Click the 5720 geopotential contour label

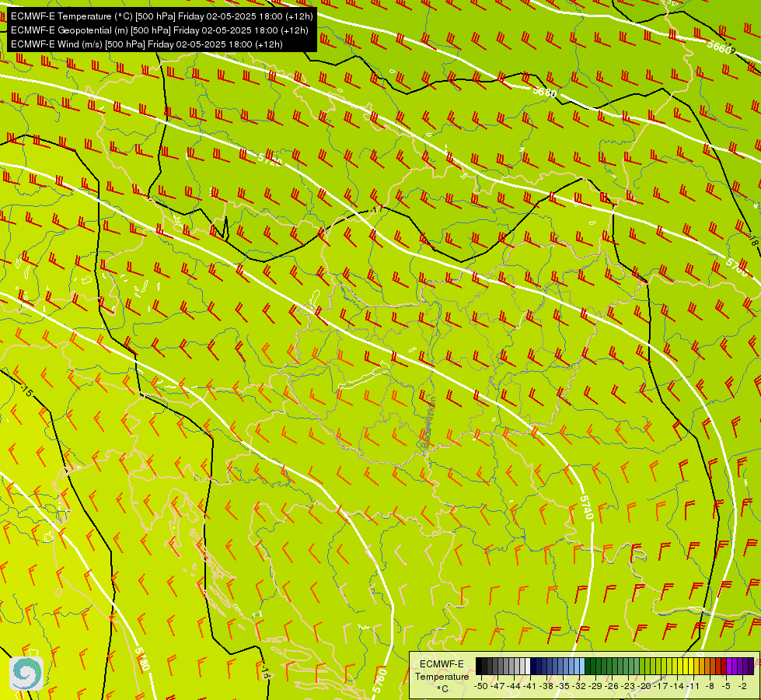click(270, 159)
